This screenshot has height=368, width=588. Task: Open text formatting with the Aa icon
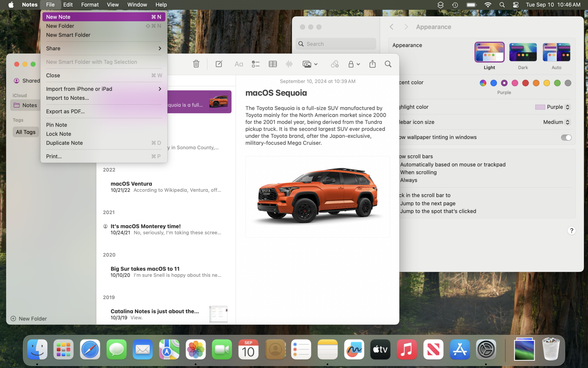pyautogui.click(x=238, y=64)
